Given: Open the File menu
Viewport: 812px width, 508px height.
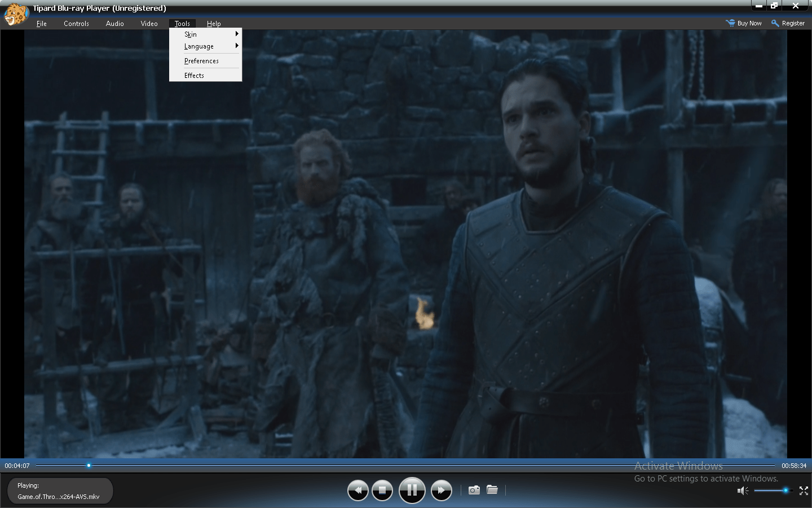Looking at the screenshot, I should (x=42, y=24).
